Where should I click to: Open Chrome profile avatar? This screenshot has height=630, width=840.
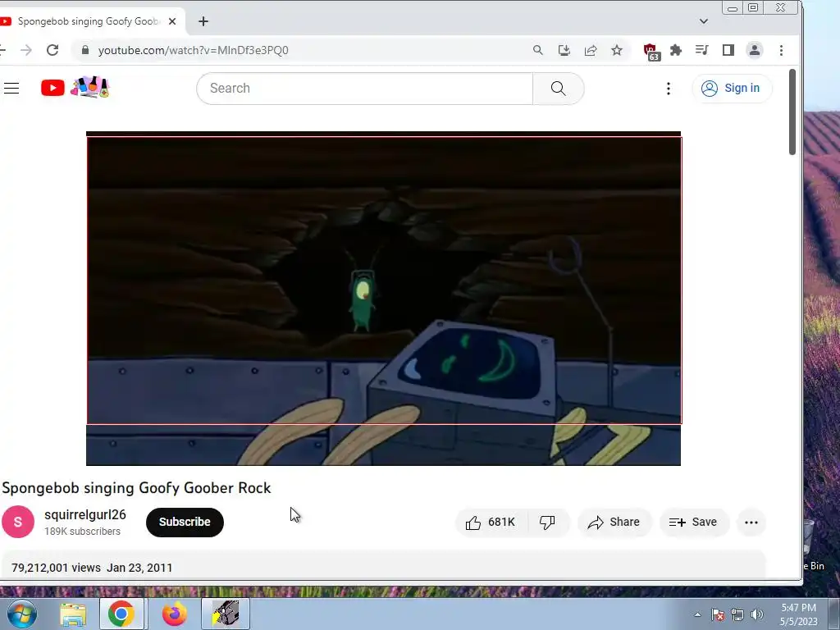[x=755, y=50]
